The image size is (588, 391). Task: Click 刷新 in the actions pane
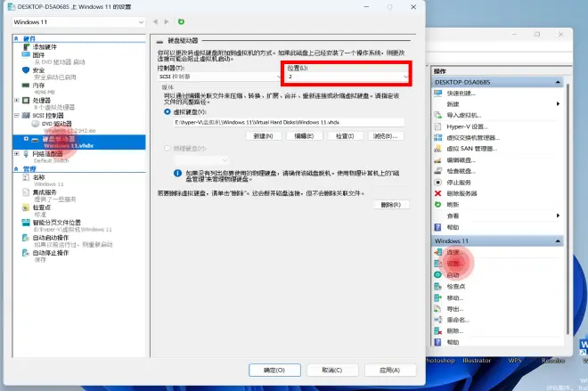[x=453, y=205]
